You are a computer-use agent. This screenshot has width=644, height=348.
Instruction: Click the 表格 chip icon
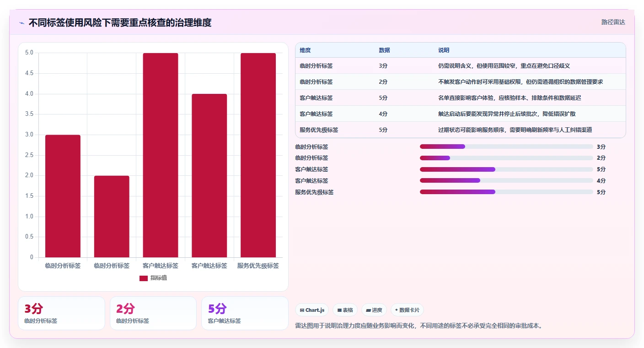click(x=339, y=310)
